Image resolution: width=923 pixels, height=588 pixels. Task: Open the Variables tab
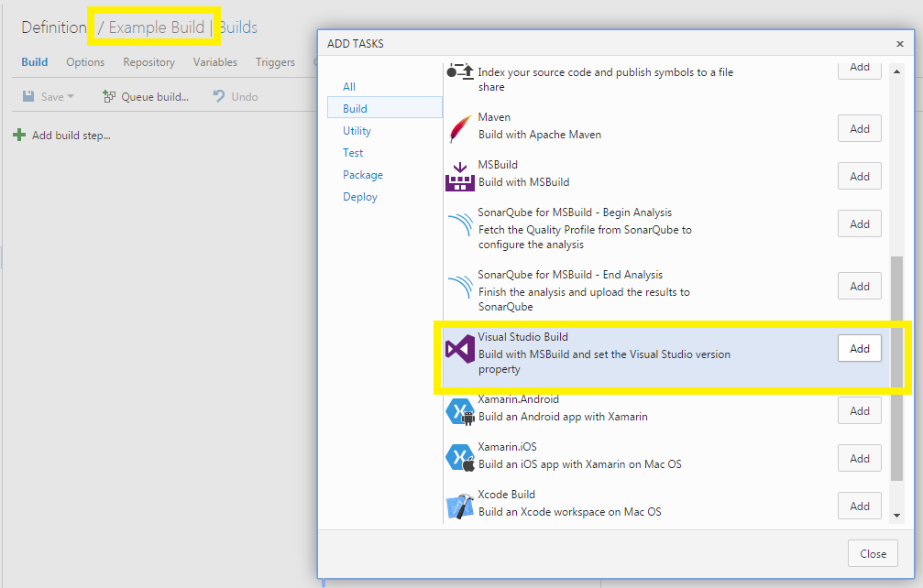coord(215,61)
